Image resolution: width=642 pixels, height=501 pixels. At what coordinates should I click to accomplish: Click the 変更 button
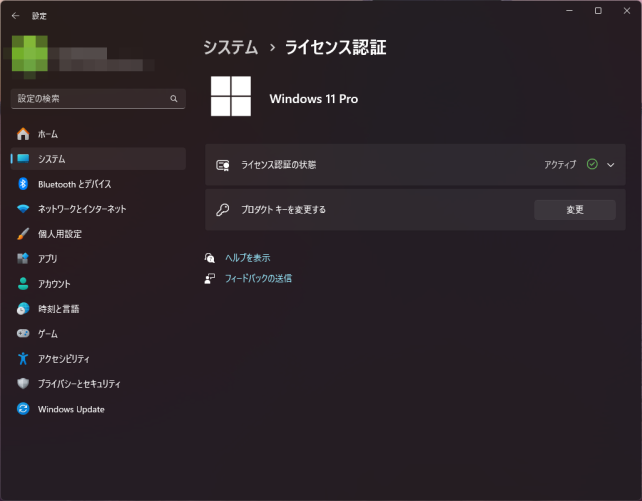click(575, 210)
